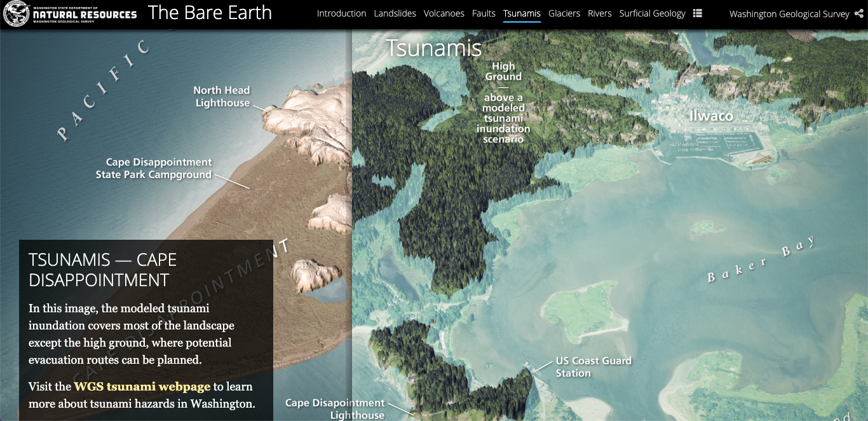The image size is (868, 421).
Task: Click The Bare Earth title
Action: pyautogui.click(x=210, y=13)
